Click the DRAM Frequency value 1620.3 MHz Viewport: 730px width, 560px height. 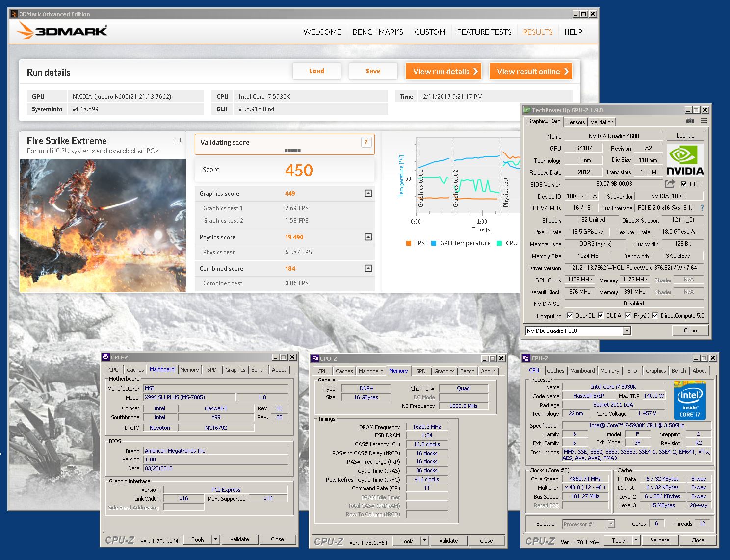[x=426, y=427]
